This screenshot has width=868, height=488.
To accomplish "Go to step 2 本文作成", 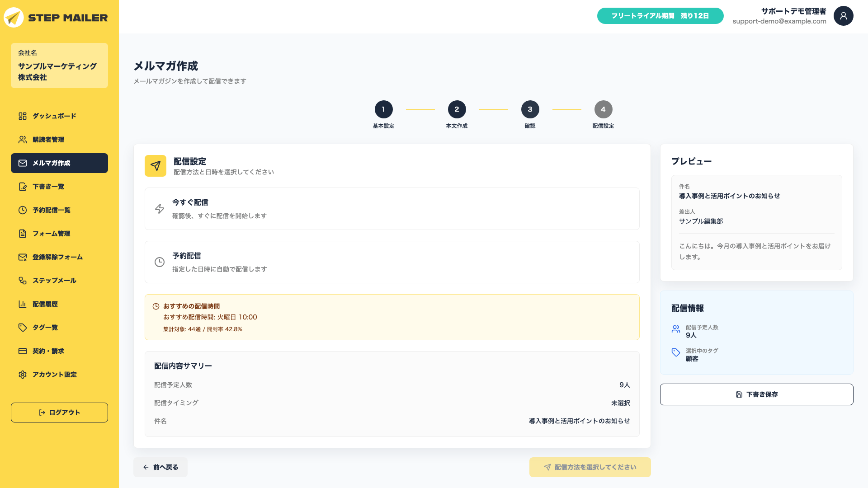I will [x=457, y=109].
